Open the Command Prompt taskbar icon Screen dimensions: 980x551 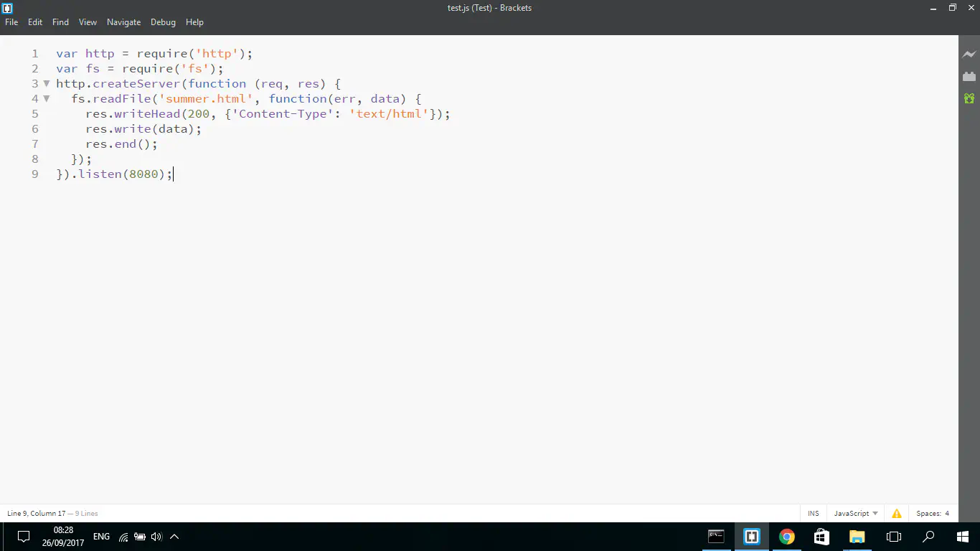pos(716,537)
